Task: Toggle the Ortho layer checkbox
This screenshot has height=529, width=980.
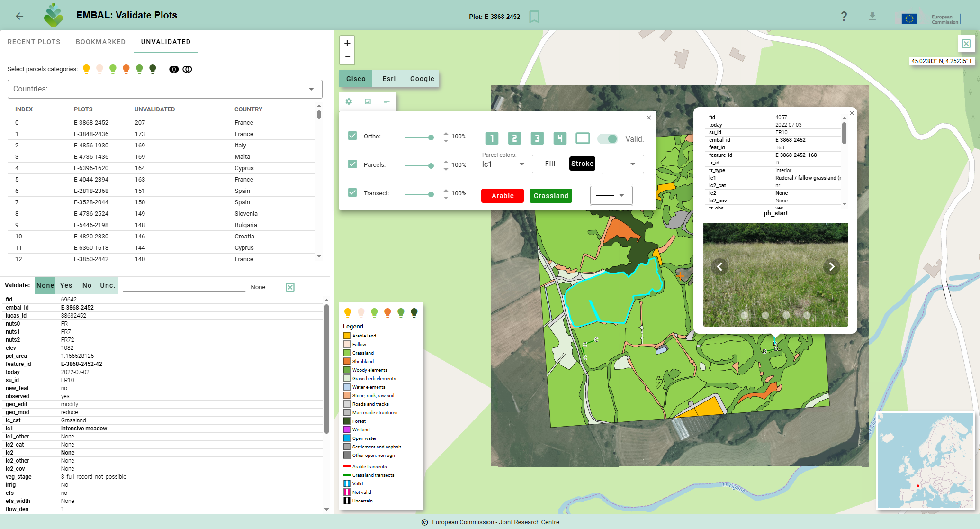Action: point(352,136)
